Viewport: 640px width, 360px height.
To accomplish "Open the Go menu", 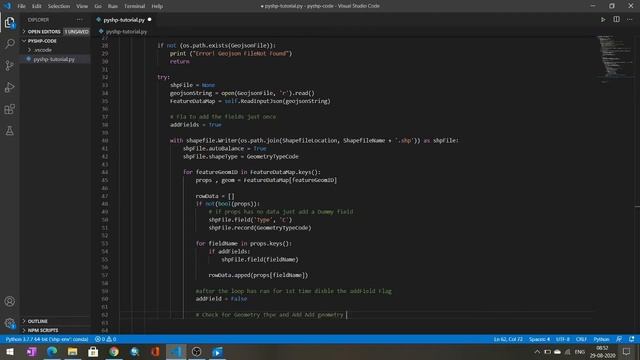I will point(98,6).
